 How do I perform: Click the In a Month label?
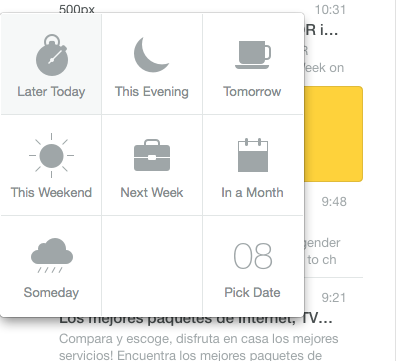[252, 192]
